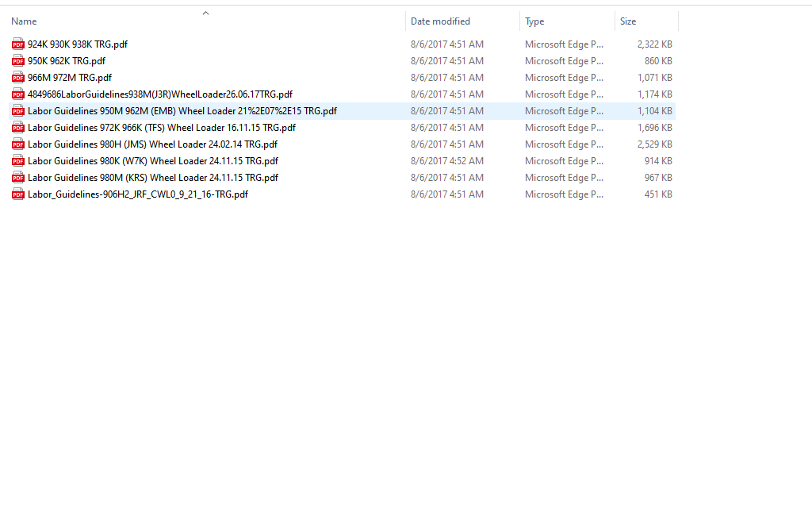Click PDF icon of Labor Guidelines 980M (KRS) file
Screen dimensions: 812x527
(18, 177)
